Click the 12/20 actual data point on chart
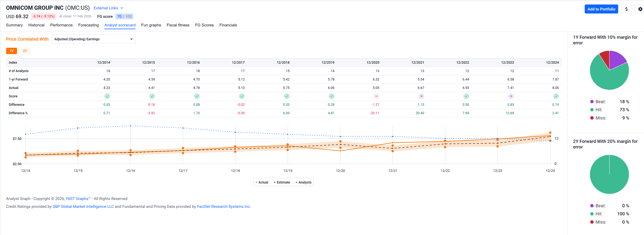Screen dimensions: 644x235 (340, 151)
